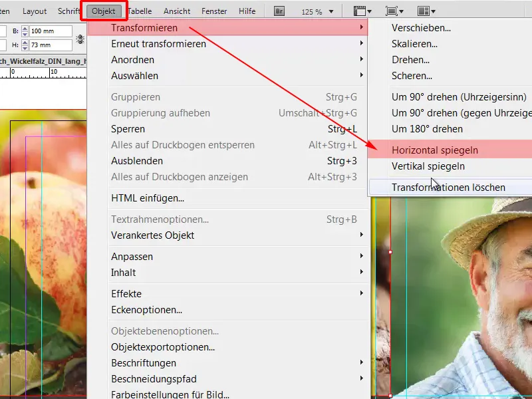Select Farbeinstellungen für Bild... entry
The height and width of the screenshot is (399, 532).
pos(227,394)
